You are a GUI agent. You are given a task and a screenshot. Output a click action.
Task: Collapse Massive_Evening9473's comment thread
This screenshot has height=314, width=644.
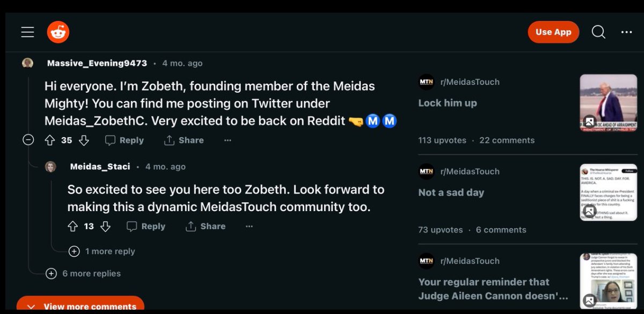28,140
